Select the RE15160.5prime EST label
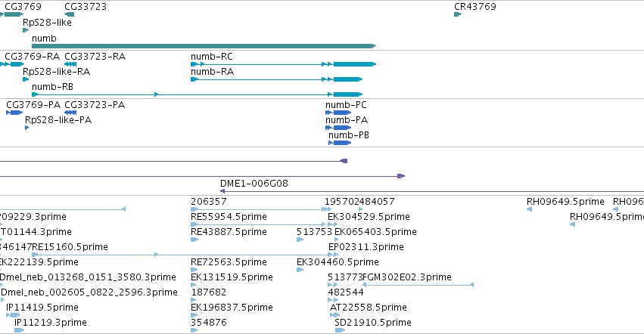Viewport: 644px width, 334px height. pos(70,247)
